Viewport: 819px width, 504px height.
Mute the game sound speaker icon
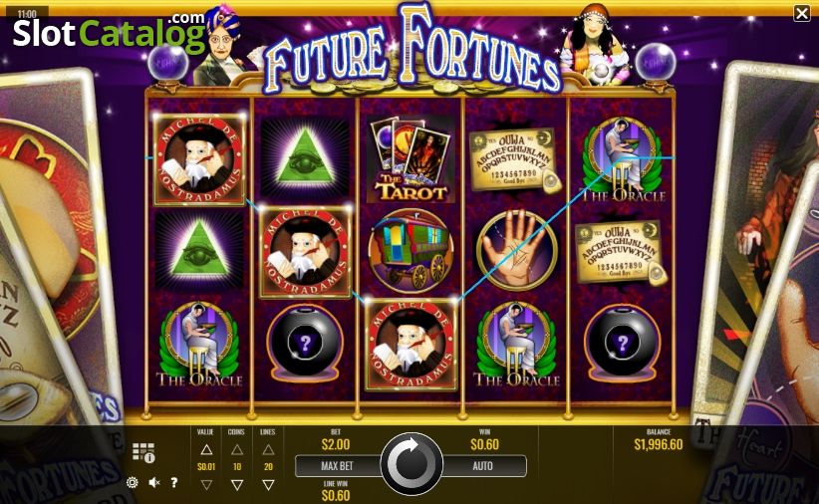[154, 483]
